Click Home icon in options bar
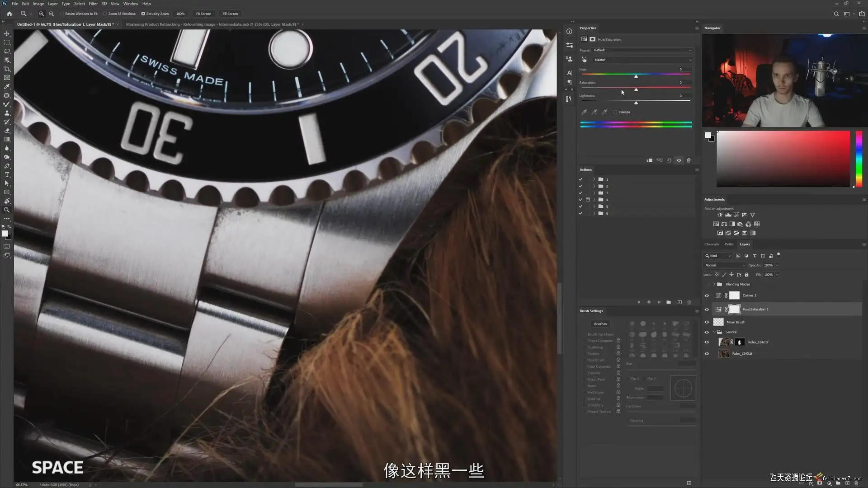Viewport: 868px width, 488px height. point(9,14)
